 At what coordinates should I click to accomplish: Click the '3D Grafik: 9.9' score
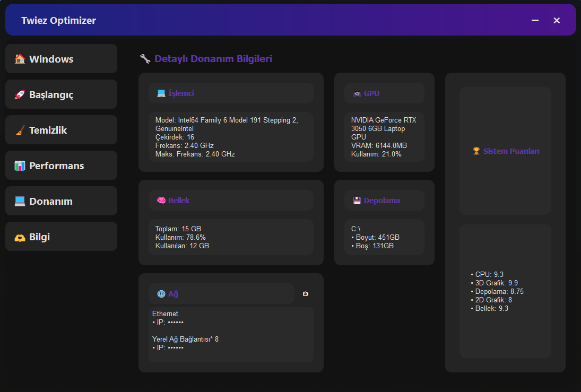pyautogui.click(x=494, y=283)
